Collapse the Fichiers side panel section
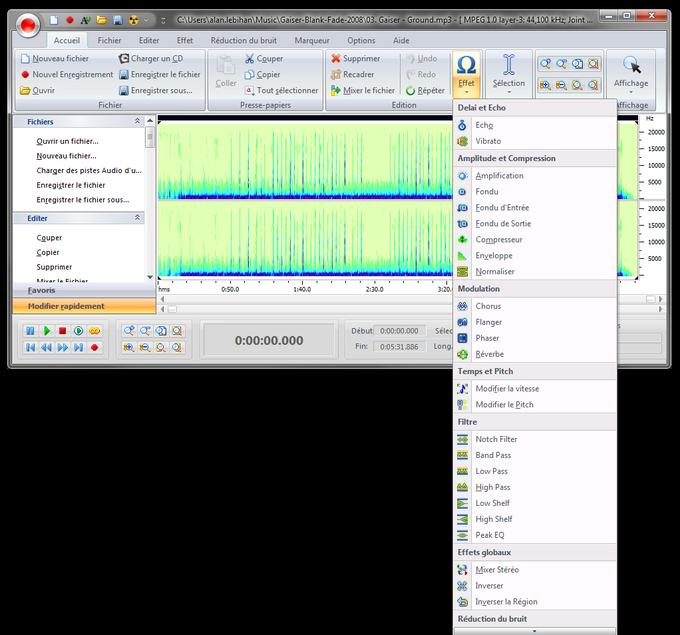 [137, 121]
